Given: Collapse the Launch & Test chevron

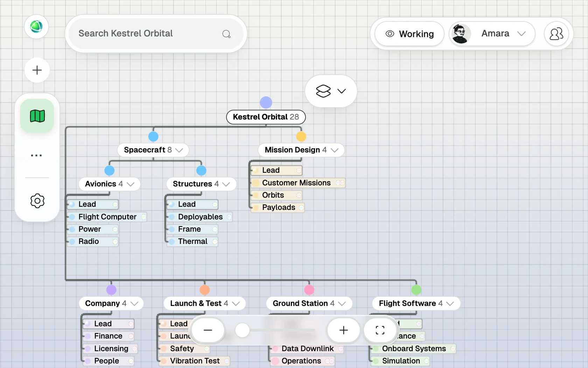Looking at the screenshot, I should 236,304.
